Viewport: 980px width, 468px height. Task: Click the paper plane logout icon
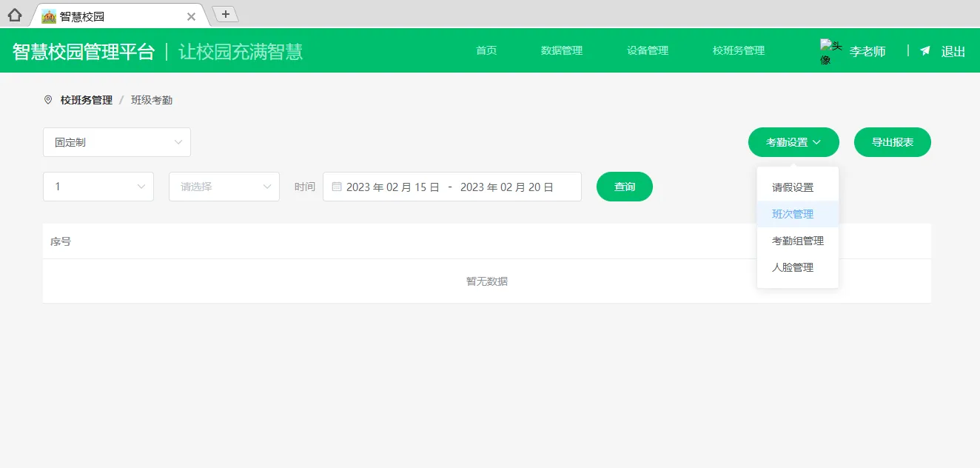tap(925, 51)
